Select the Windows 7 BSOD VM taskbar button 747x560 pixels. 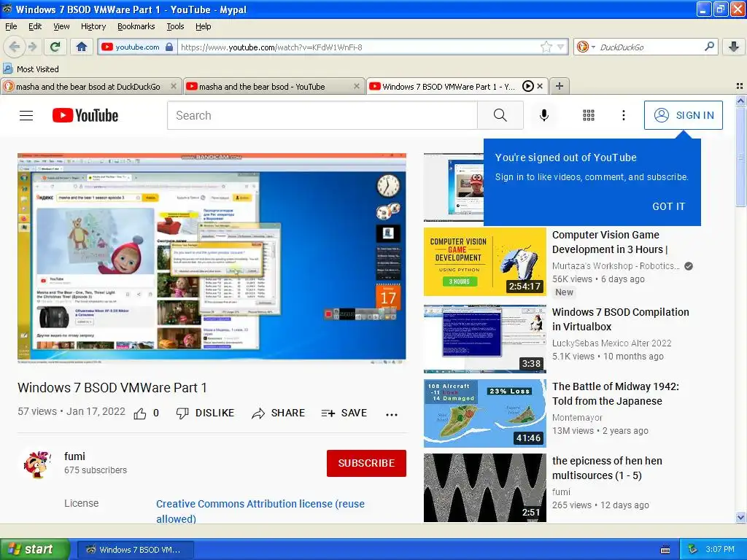coord(135,550)
